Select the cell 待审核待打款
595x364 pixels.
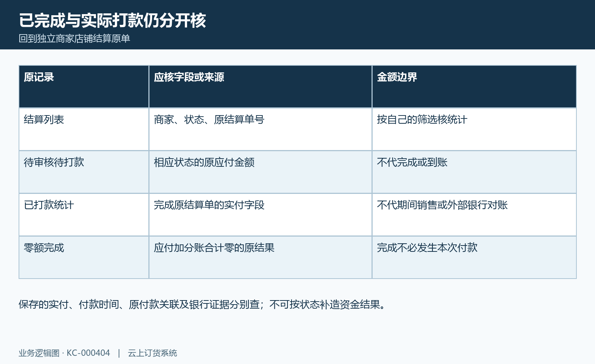[84, 172]
